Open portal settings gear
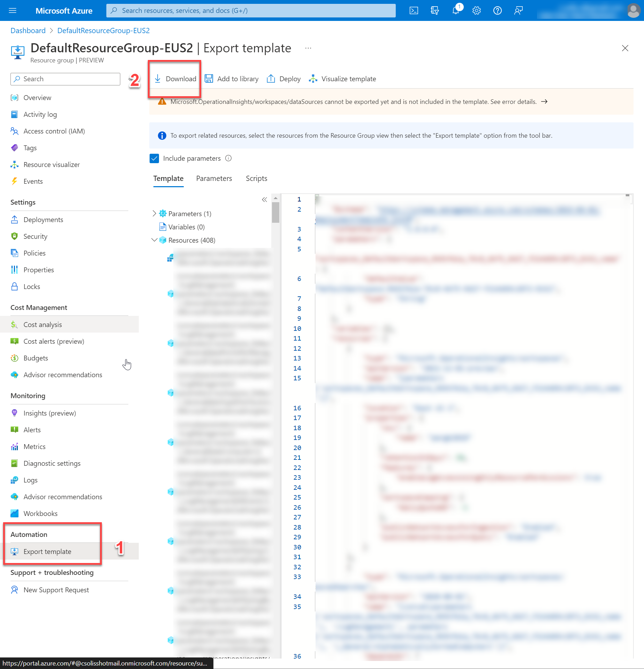 (477, 10)
